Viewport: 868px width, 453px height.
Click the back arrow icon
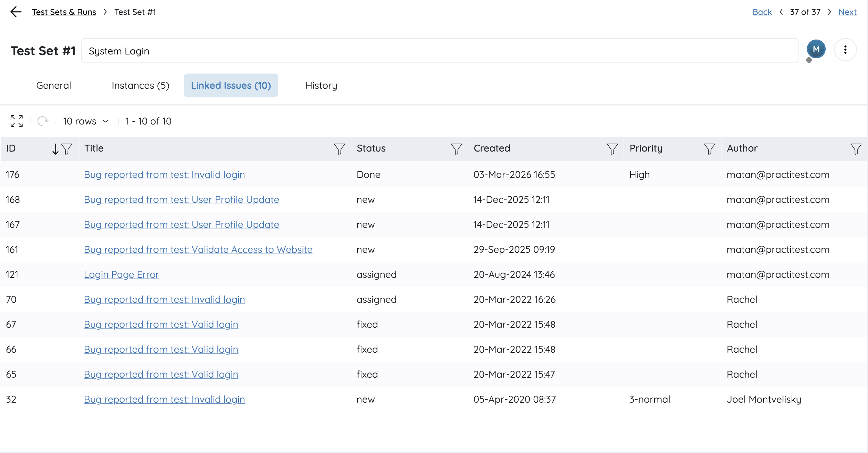pyautogui.click(x=16, y=12)
